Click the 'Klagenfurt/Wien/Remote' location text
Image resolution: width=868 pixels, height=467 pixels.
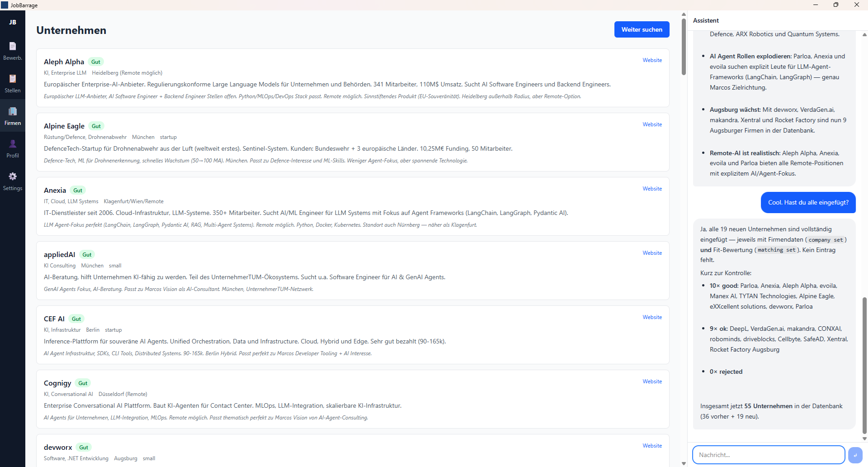click(x=134, y=201)
